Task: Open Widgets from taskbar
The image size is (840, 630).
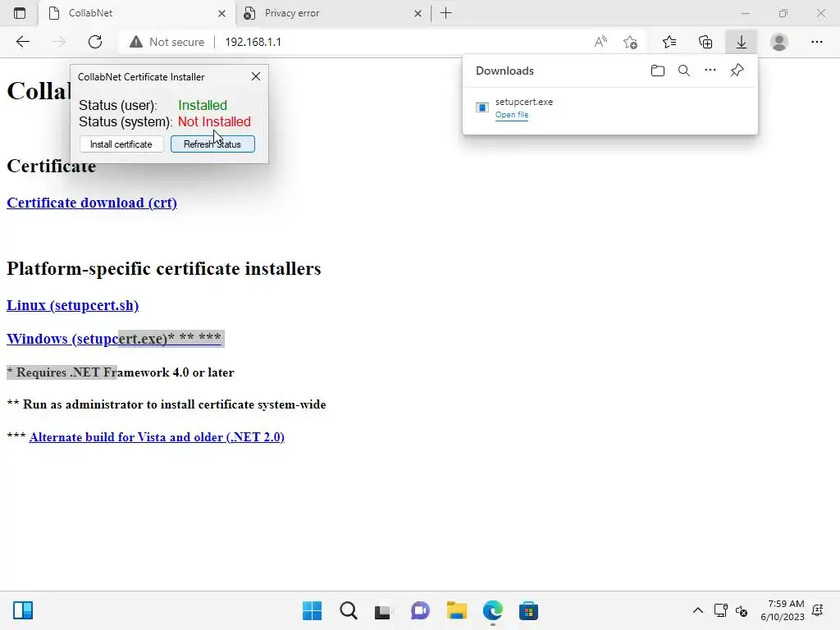Action: click(x=23, y=610)
